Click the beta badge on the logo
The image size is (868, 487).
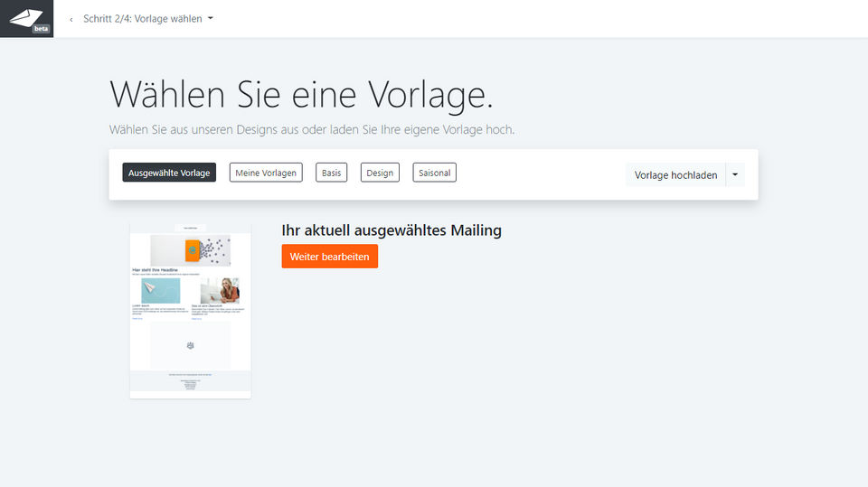pos(41,29)
